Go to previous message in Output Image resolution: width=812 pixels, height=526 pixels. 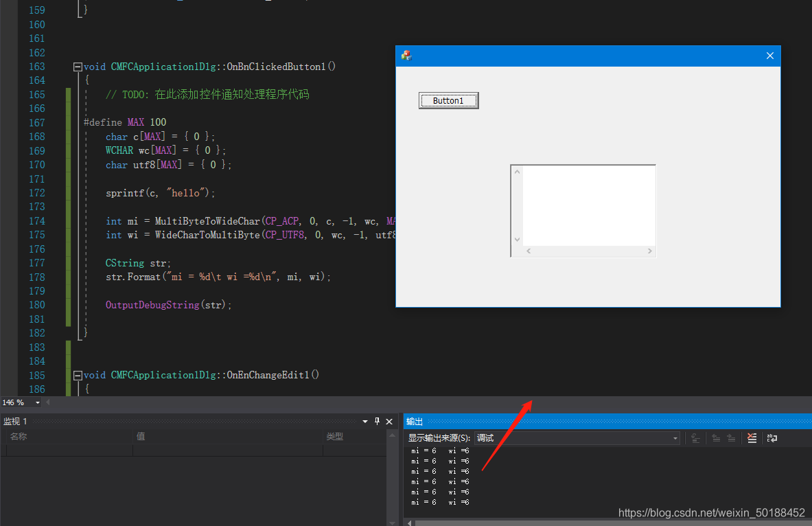point(716,438)
